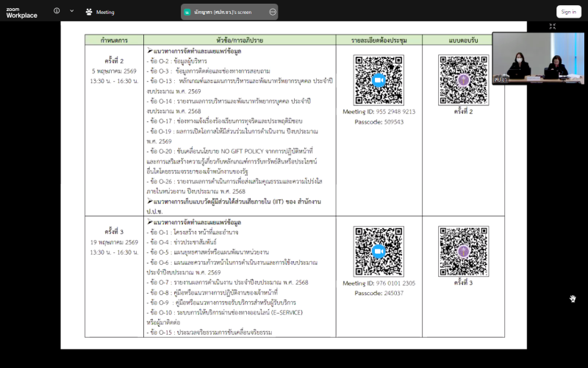Click Meeting ID 976 0101 2305 text

pos(379,283)
